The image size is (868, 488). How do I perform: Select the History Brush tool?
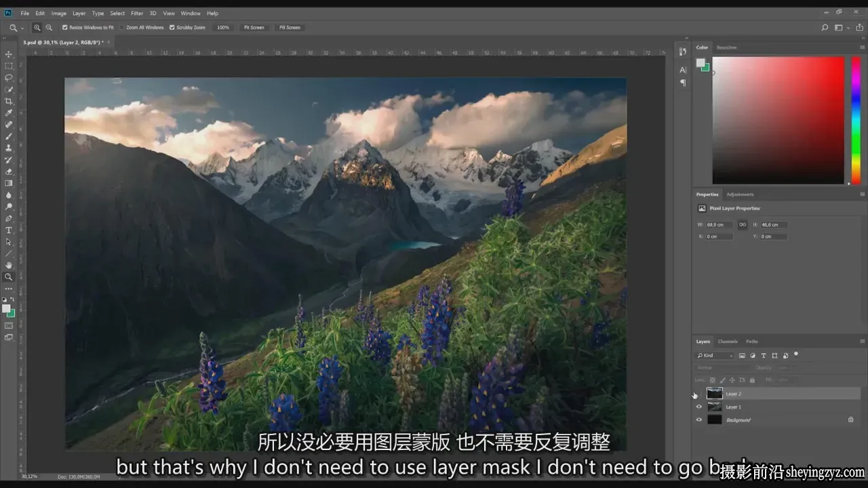[9, 160]
